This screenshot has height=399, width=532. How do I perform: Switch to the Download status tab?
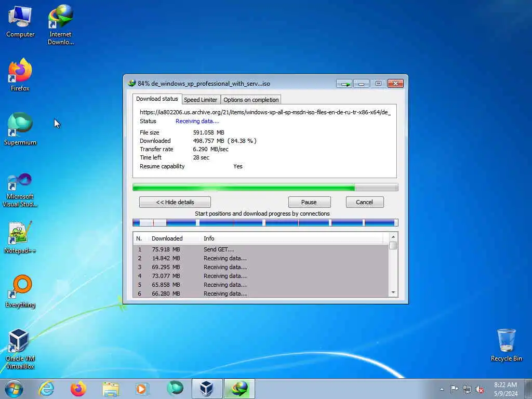157,99
